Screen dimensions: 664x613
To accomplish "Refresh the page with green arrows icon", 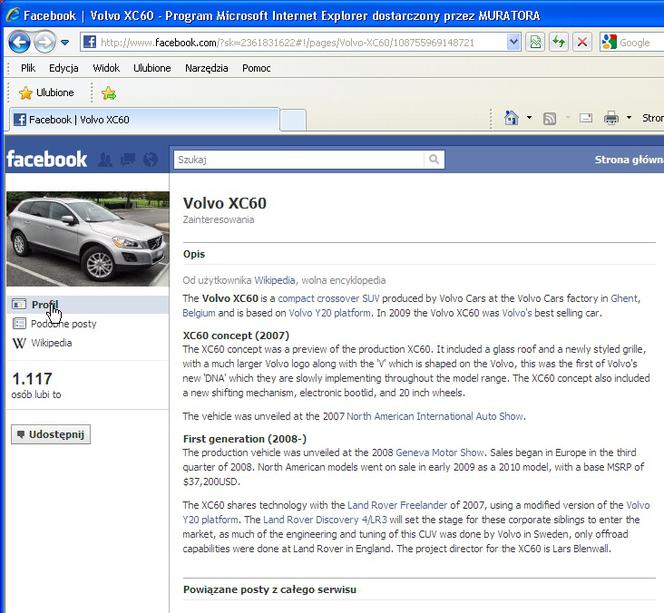I will click(559, 42).
